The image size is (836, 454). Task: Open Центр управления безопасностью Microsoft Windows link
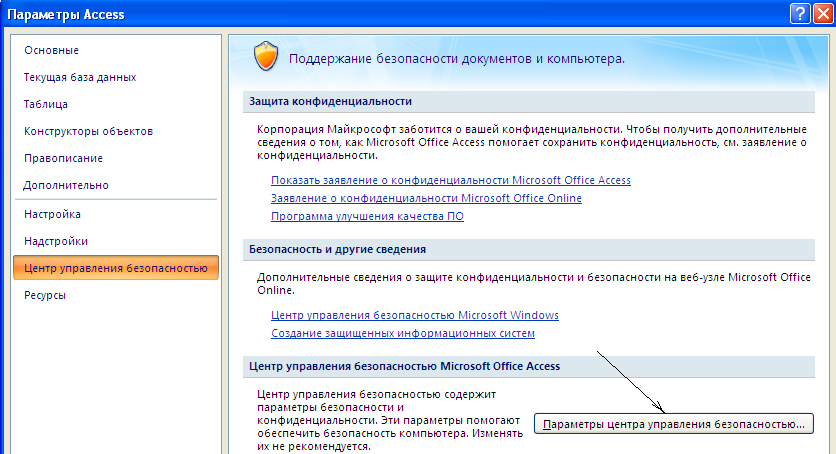point(415,315)
